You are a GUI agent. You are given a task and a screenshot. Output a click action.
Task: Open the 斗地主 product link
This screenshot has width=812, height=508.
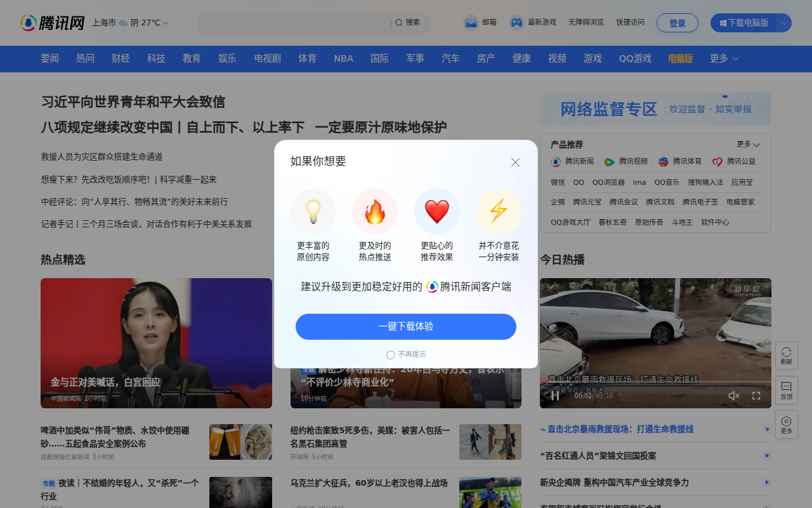point(682,222)
